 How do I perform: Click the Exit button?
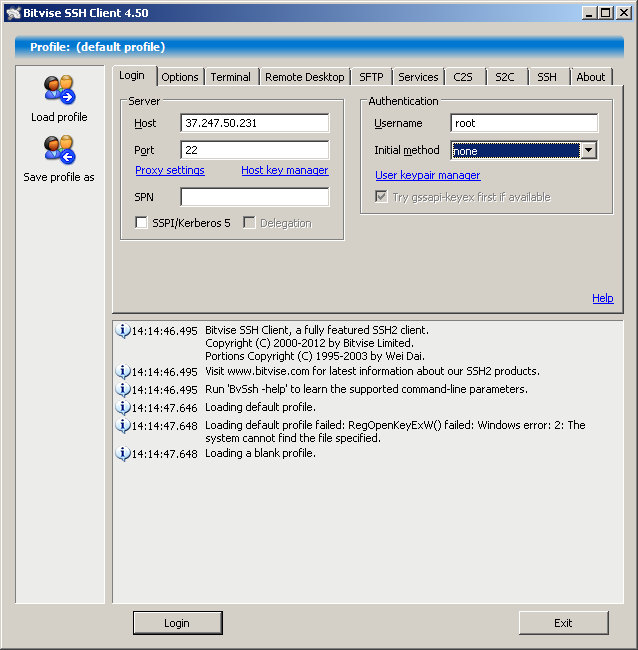(x=563, y=623)
